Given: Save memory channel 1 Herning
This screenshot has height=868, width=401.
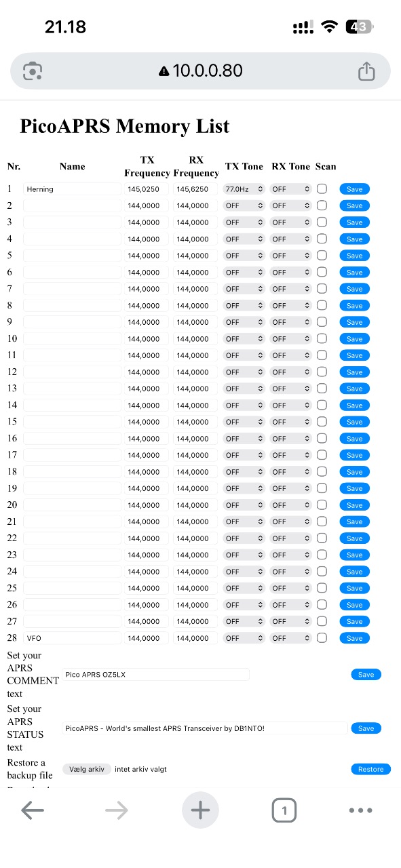Looking at the screenshot, I should 355,189.
